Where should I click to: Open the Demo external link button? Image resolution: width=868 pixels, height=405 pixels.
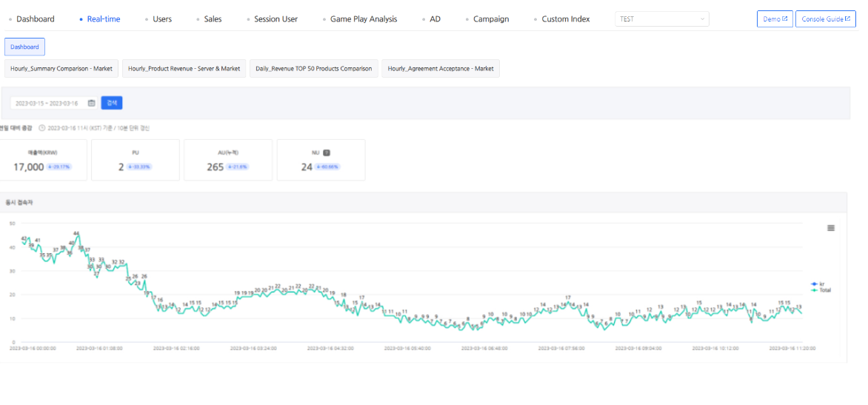click(775, 19)
